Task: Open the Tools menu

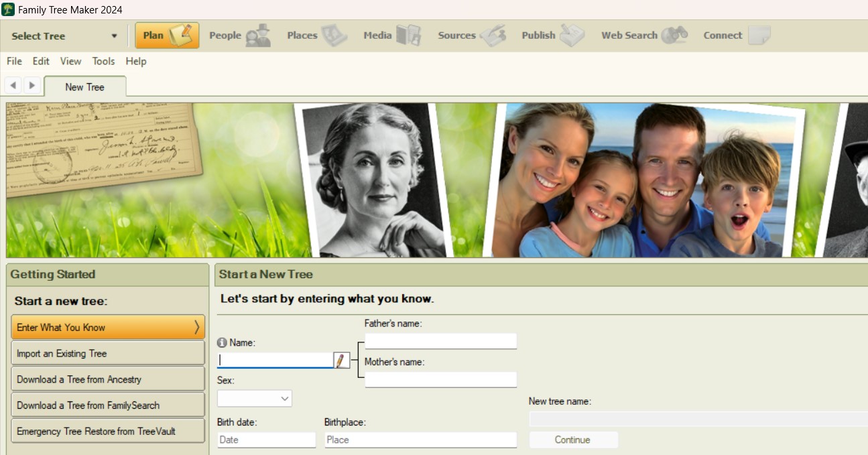Action: pyautogui.click(x=103, y=61)
